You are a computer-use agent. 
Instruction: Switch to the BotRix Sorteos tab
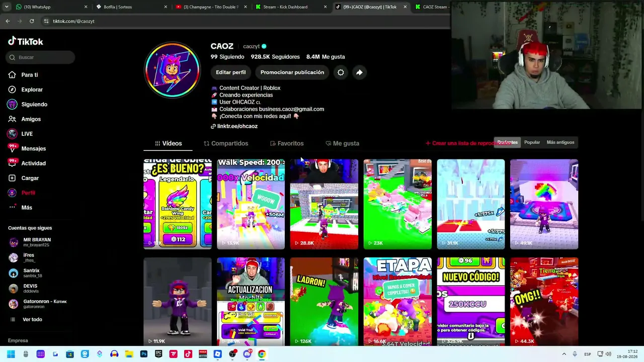(x=132, y=7)
